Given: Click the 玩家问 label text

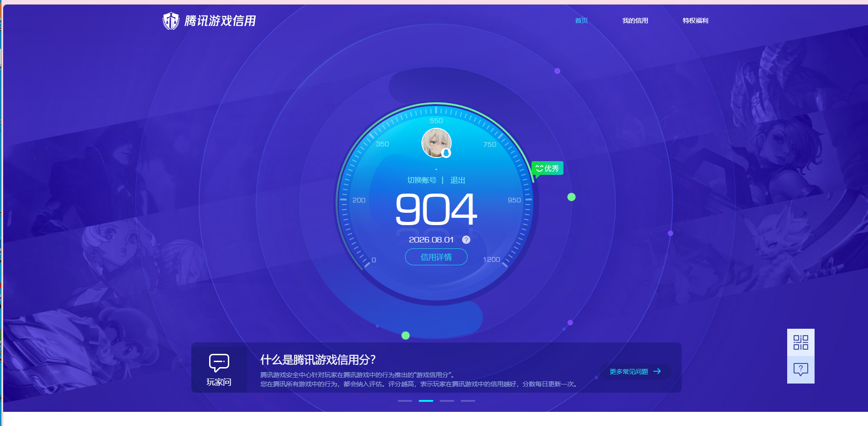Looking at the screenshot, I should tap(219, 382).
